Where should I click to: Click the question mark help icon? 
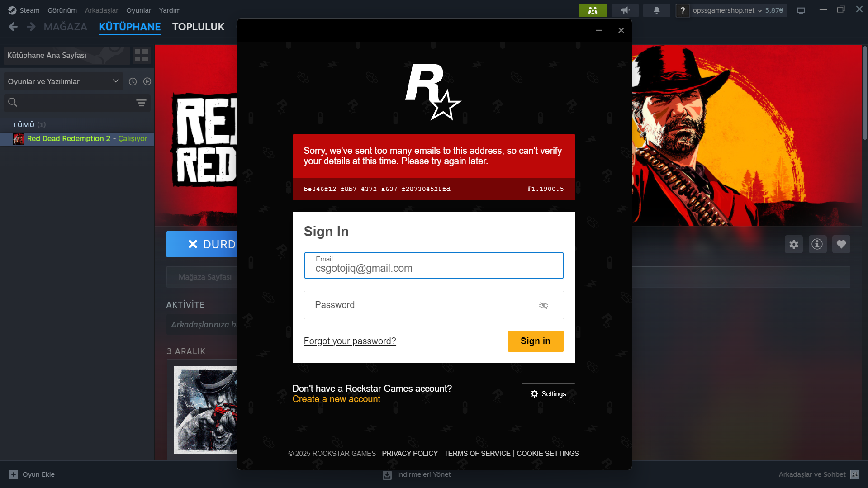[683, 10]
